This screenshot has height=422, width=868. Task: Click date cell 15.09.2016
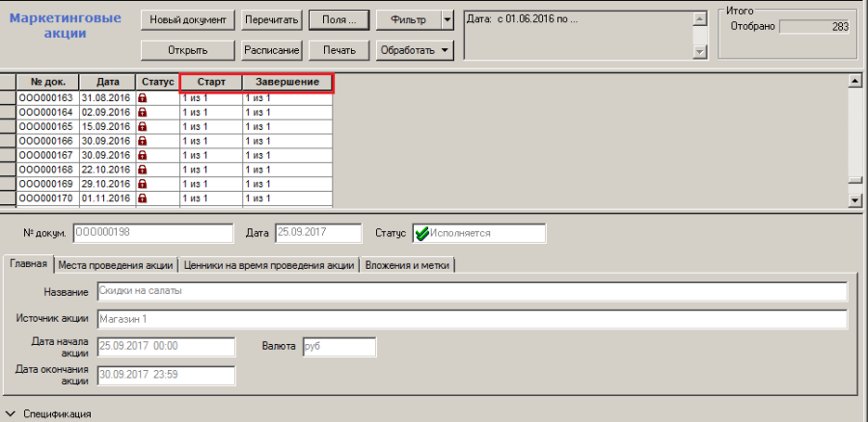pos(107,126)
